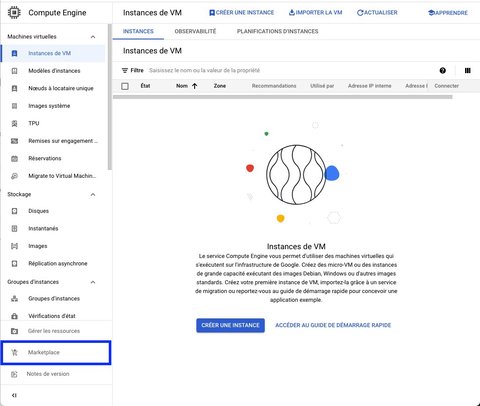The image size is (480, 406).
Task: Click the Utilisé par column header
Action: point(322,86)
